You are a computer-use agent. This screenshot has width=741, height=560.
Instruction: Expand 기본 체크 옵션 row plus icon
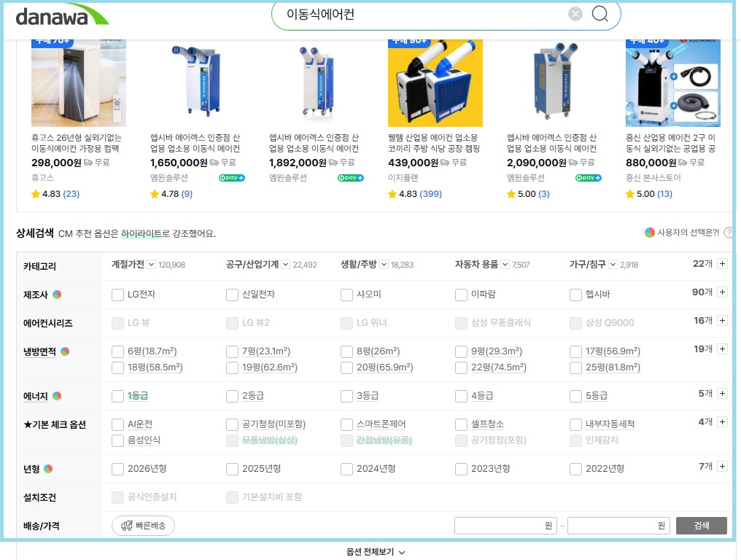[722, 421]
